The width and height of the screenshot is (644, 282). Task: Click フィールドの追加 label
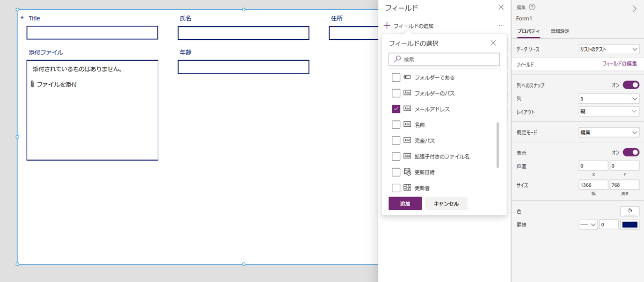point(413,26)
